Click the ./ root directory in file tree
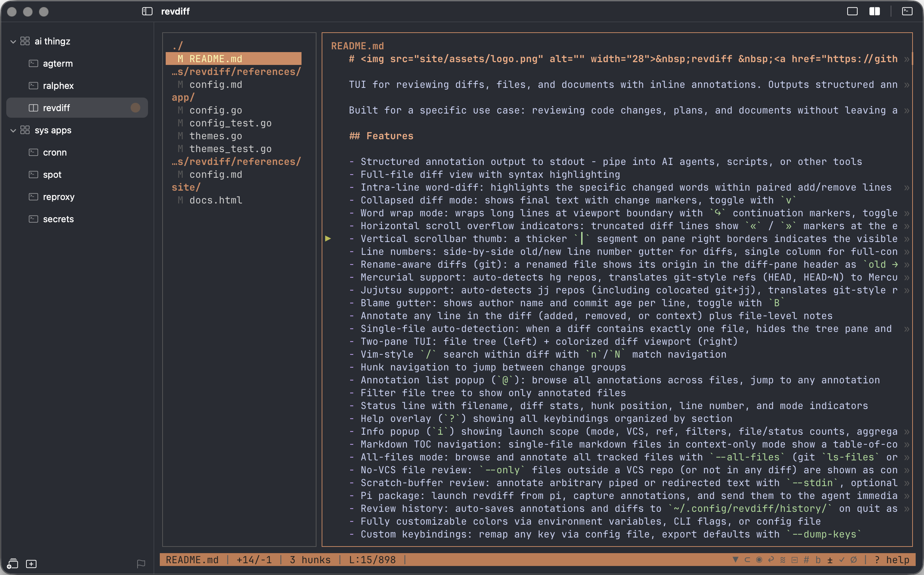Screen dimensions: 924x575 pyautogui.click(x=178, y=46)
